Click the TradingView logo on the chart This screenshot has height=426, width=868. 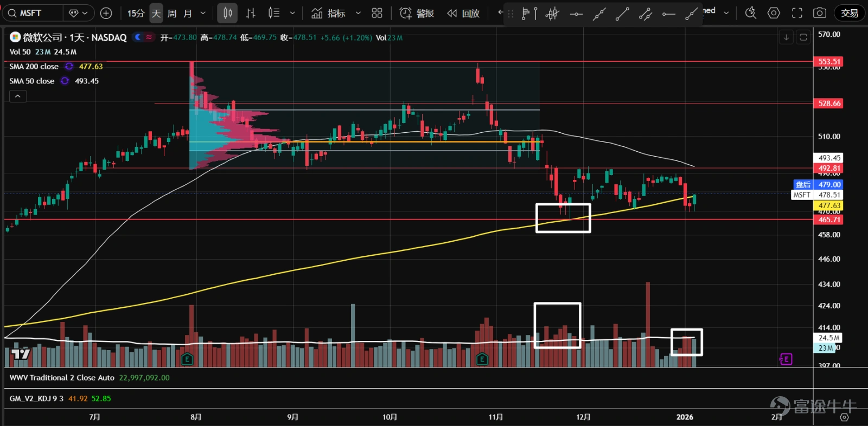pos(21,354)
